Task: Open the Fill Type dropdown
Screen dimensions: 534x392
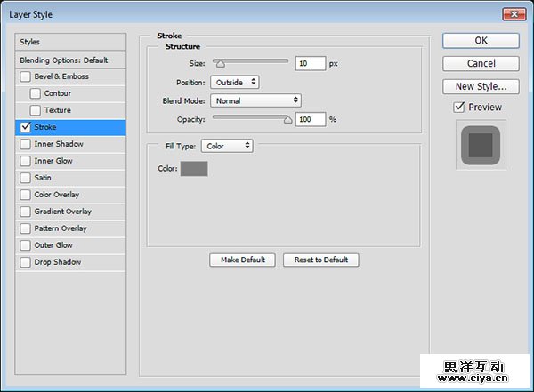Action: click(x=227, y=146)
